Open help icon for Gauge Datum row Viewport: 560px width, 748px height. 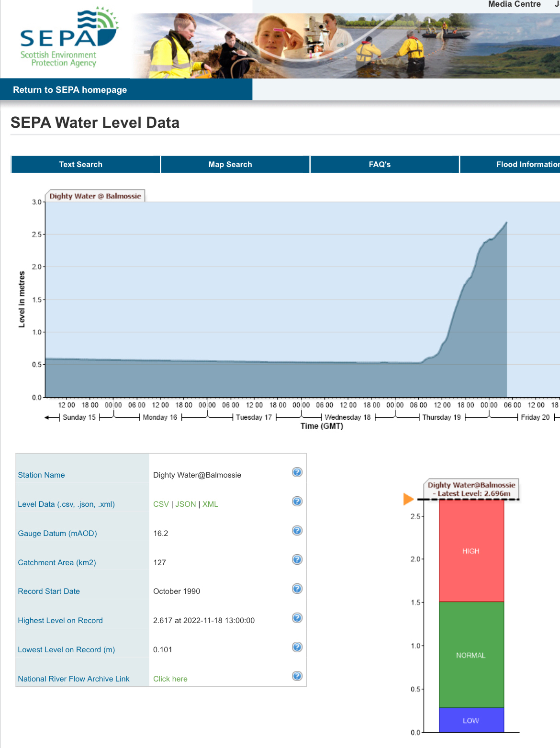pos(297,531)
